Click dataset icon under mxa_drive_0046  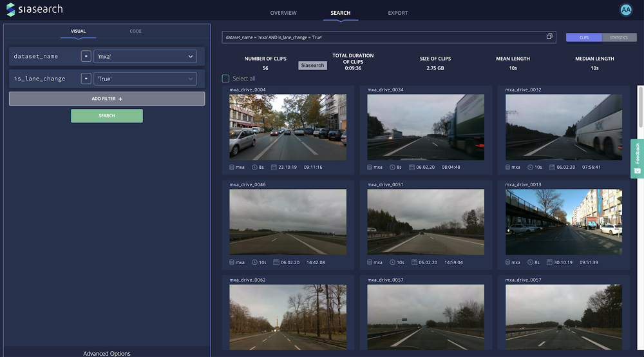[232, 262]
